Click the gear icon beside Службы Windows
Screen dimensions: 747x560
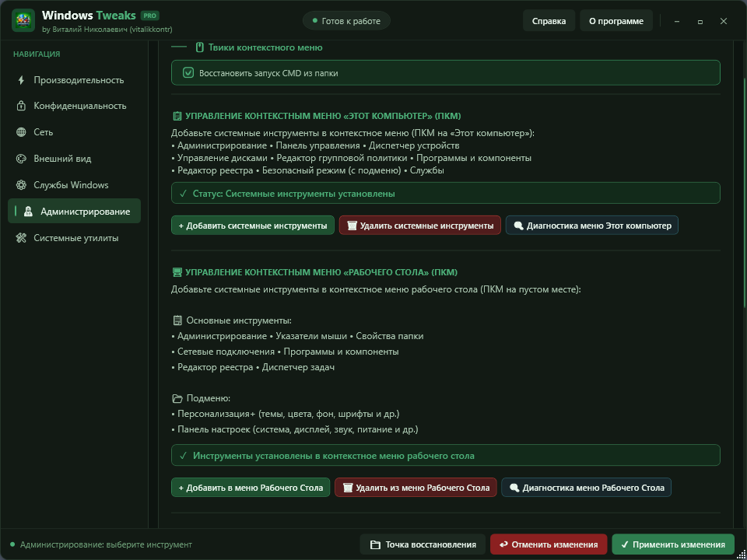[21, 185]
